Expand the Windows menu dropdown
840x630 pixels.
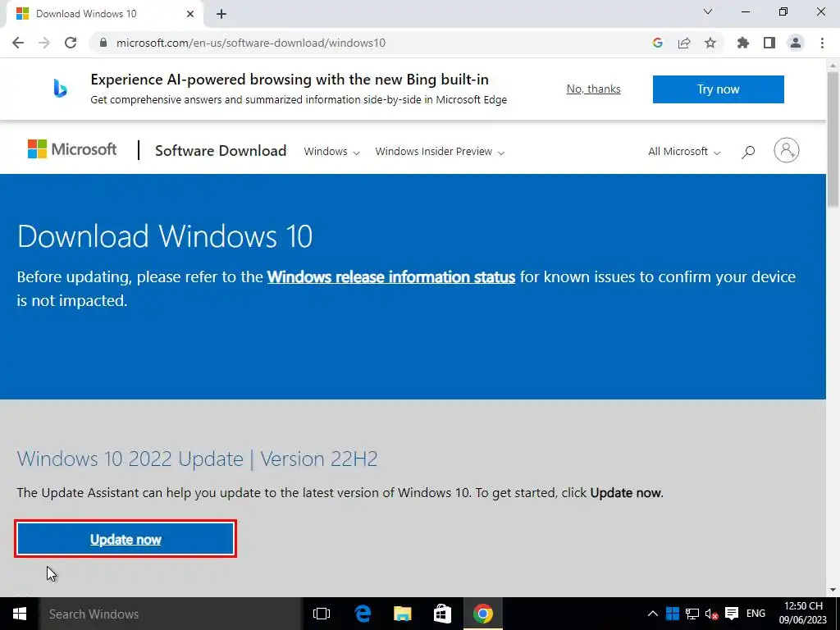coord(331,152)
